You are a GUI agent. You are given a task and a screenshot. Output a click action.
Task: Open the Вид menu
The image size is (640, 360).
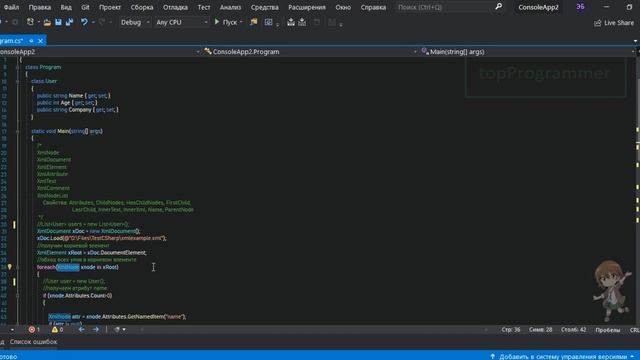[66, 7]
